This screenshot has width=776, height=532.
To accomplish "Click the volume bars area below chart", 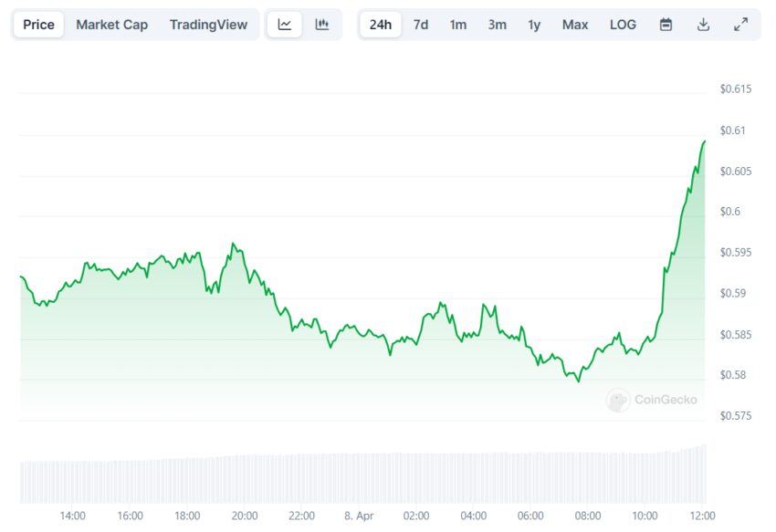I will [x=362, y=475].
